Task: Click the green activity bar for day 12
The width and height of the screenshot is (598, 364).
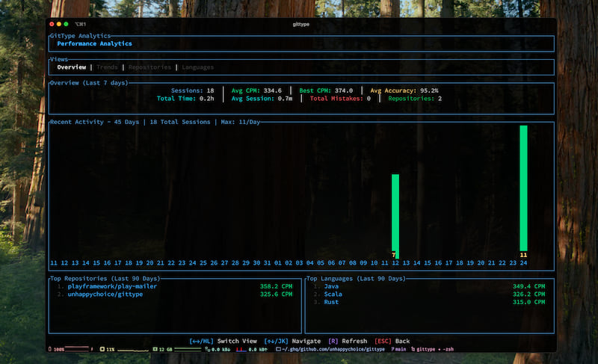Action: tap(395, 215)
